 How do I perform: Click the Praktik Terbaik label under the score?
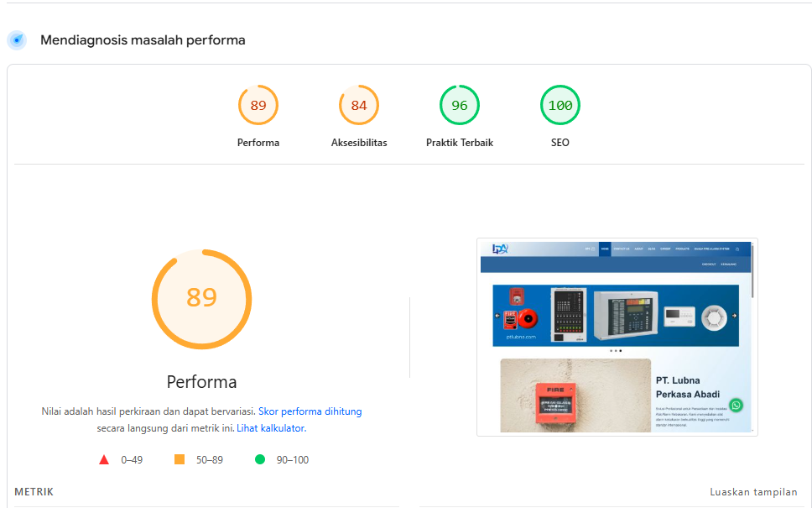tap(460, 143)
